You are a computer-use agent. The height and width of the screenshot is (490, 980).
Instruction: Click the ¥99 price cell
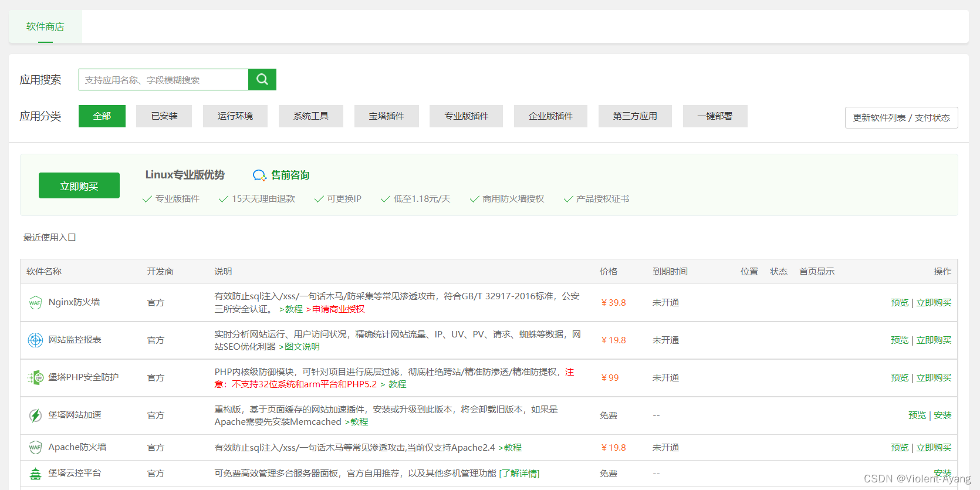pyautogui.click(x=610, y=378)
